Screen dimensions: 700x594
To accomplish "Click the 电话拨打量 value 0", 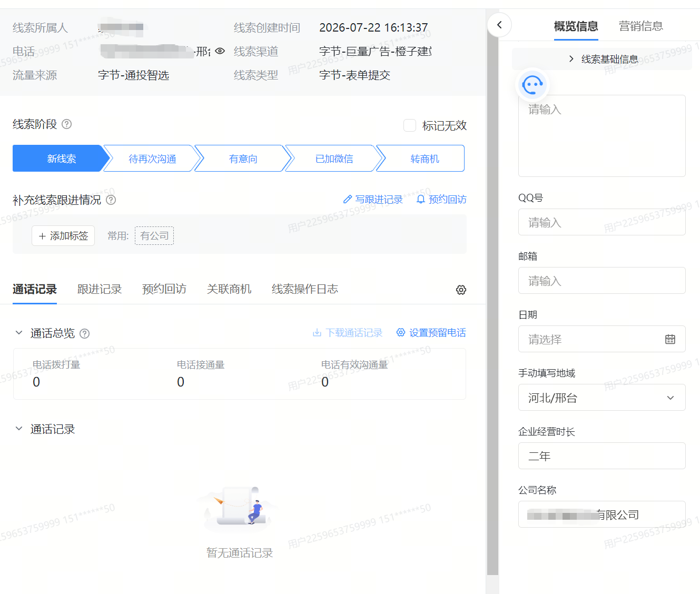I will [x=36, y=382].
